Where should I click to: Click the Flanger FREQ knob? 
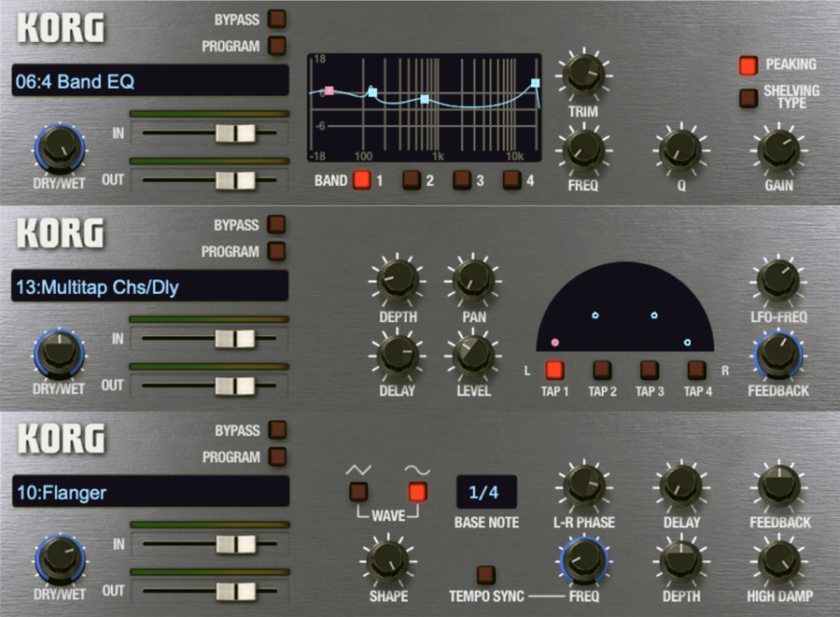click(584, 561)
